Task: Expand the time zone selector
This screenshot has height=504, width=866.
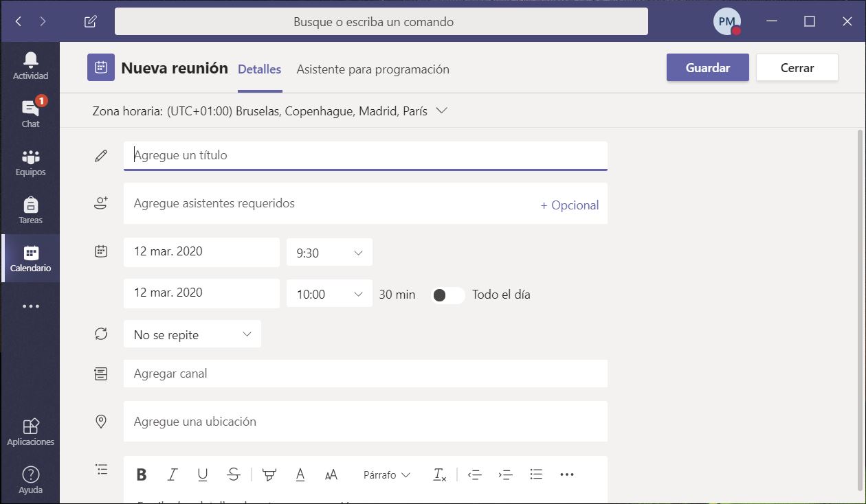Action: point(441,111)
